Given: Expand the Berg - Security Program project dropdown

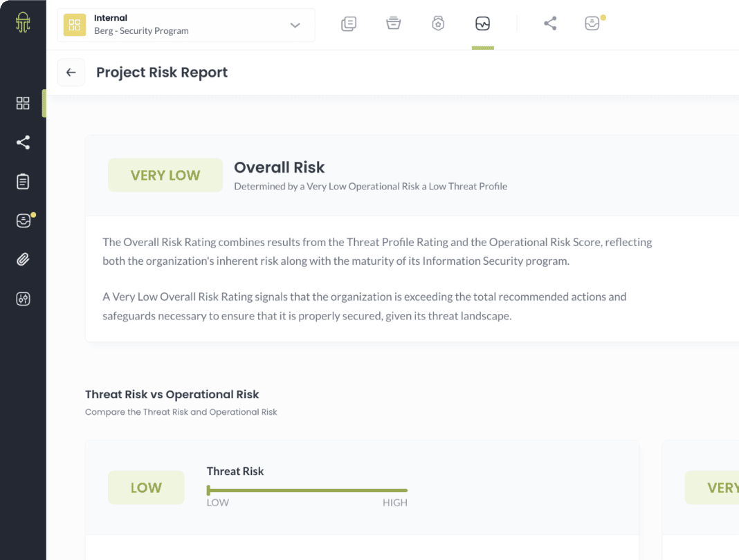Looking at the screenshot, I should (x=186, y=25).
